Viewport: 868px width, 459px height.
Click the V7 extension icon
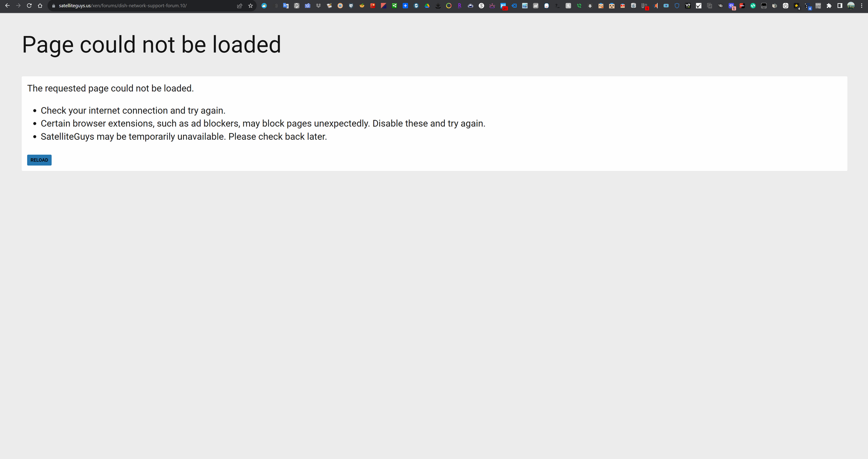coord(688,6)
